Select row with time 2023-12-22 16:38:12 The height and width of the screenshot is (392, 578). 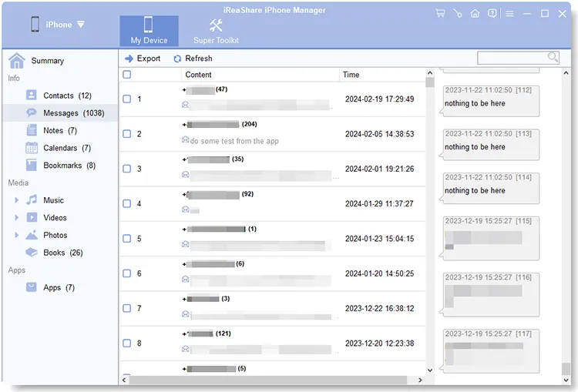[272, 308]
